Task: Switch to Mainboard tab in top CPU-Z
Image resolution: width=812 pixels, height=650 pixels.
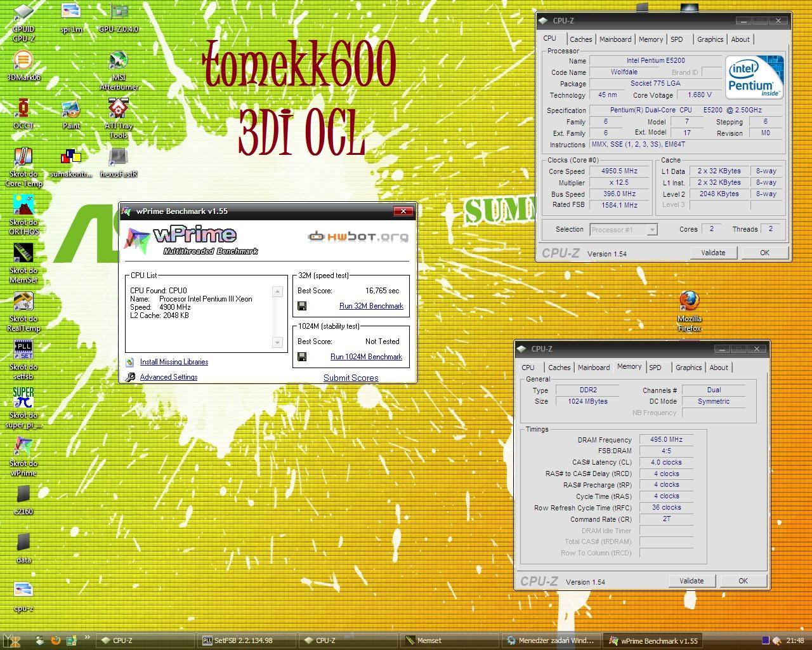Action: [x=615, y=39]
